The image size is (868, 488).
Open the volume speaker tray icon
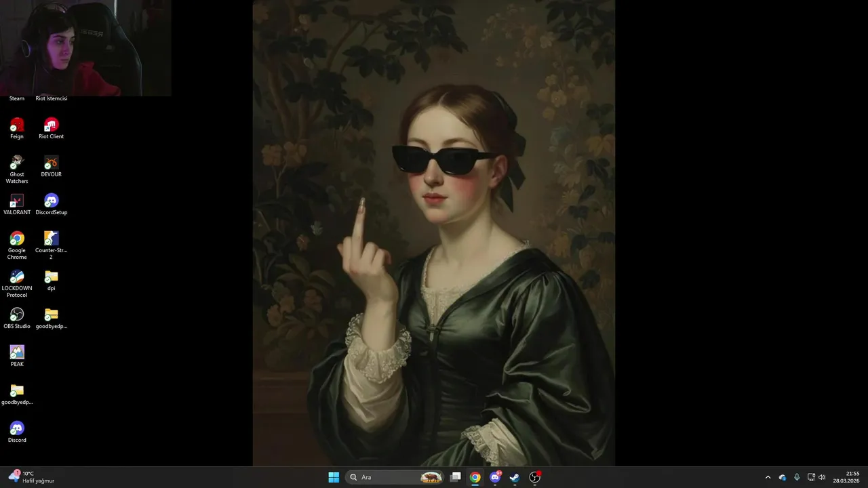(x=822, y=477)
